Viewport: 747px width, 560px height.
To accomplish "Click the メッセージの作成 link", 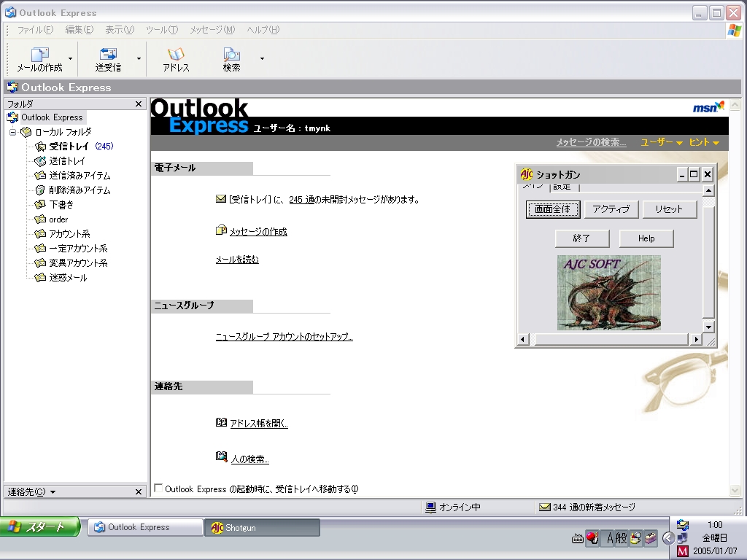I will tap(258, 232).
